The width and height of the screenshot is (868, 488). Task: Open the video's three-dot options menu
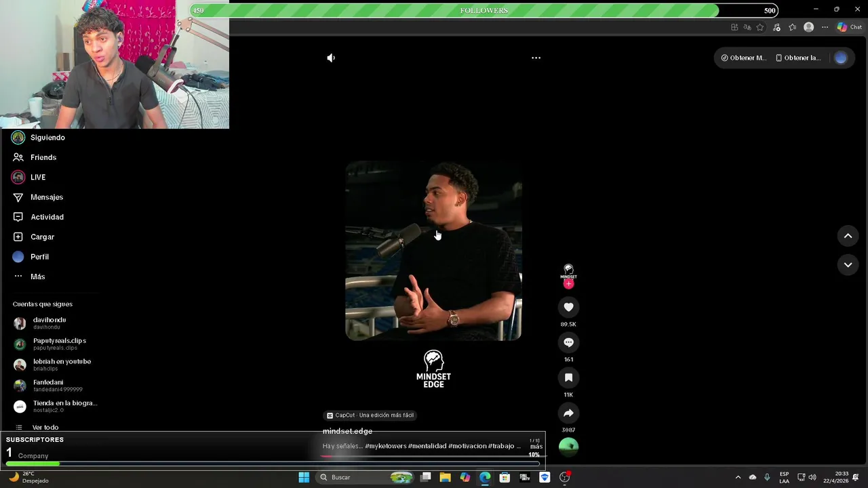(536, 58)
